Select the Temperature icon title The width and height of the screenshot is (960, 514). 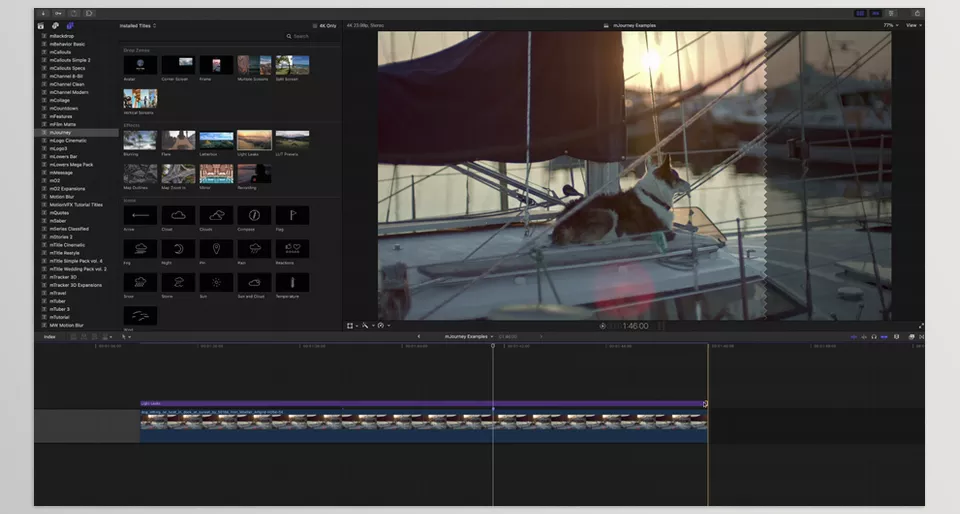coord(292,282)
